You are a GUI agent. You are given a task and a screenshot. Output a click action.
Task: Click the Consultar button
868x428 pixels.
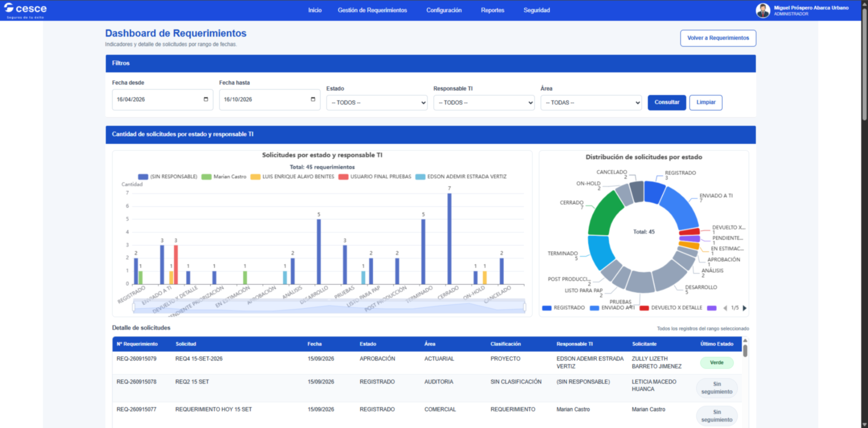(667, 103)
